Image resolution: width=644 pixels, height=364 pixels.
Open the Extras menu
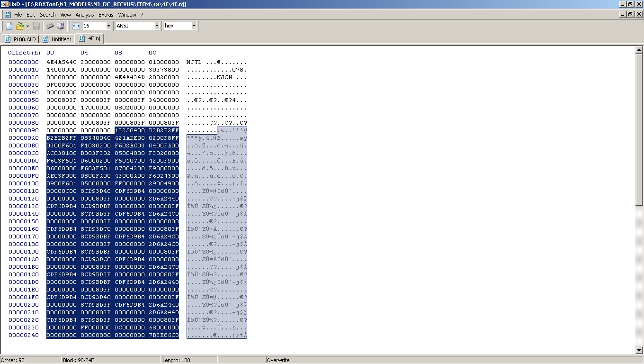[106, 15]
